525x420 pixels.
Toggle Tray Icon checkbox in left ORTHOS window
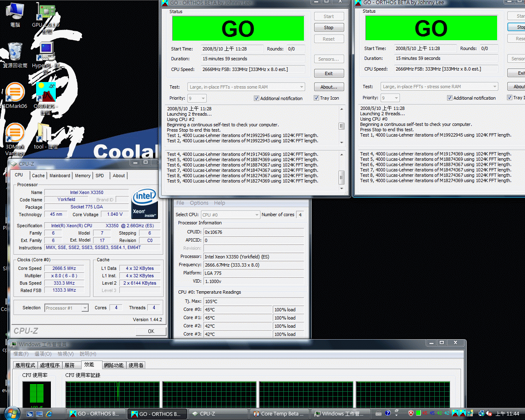(x=326, y=98)
